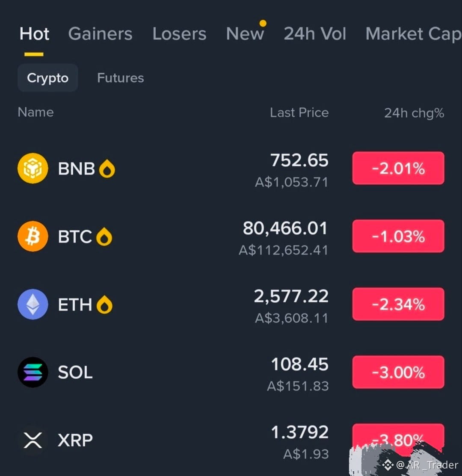Viewport: 462px width, 476px height.
Task: Select the Crypto filter chip
Action: tap(47, 78)
